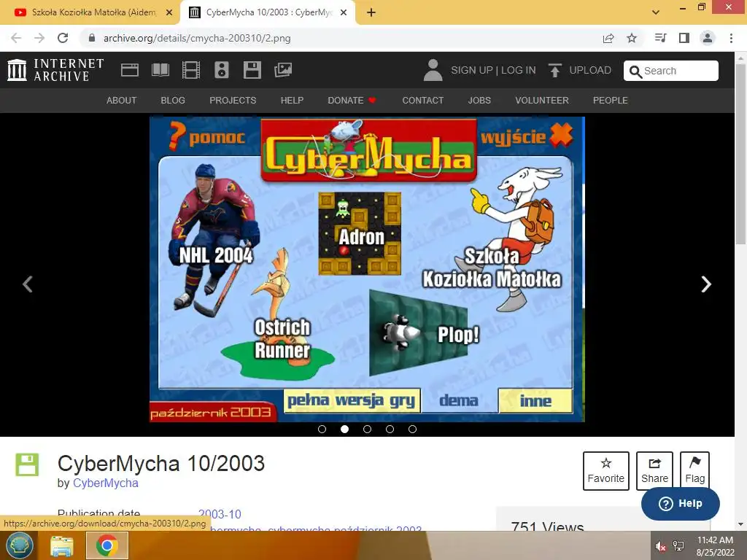Select the second carousel dot
This screenshot has width=747, height=560.
344,429
